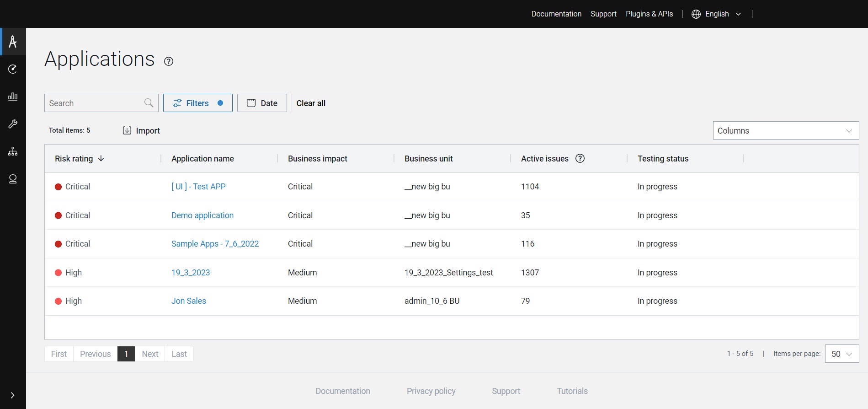Image resolution: width=868 pixels, height=409 pixels.
Task: Click the Active issues help icon
Action: pyautogui.click(x=580, y=159)
